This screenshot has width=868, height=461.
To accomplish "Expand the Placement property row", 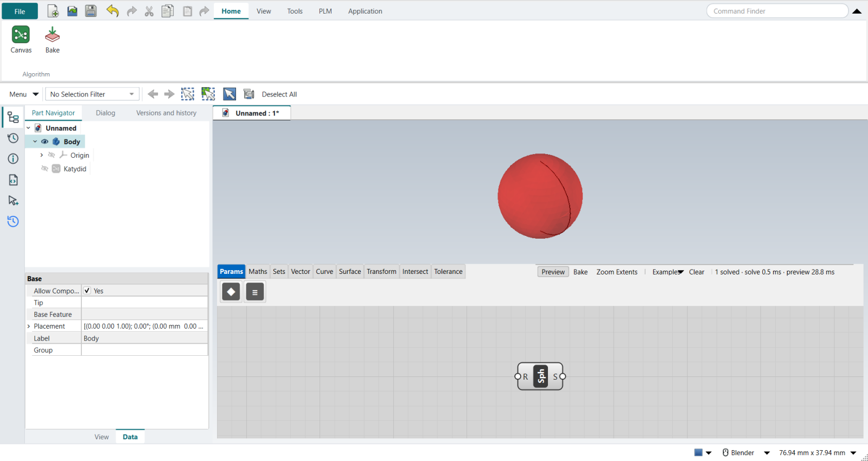I will tap(29, 326).
